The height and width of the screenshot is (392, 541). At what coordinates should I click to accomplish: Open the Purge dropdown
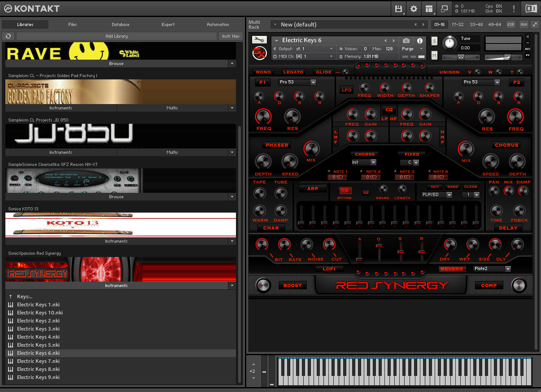pos(412,48)
